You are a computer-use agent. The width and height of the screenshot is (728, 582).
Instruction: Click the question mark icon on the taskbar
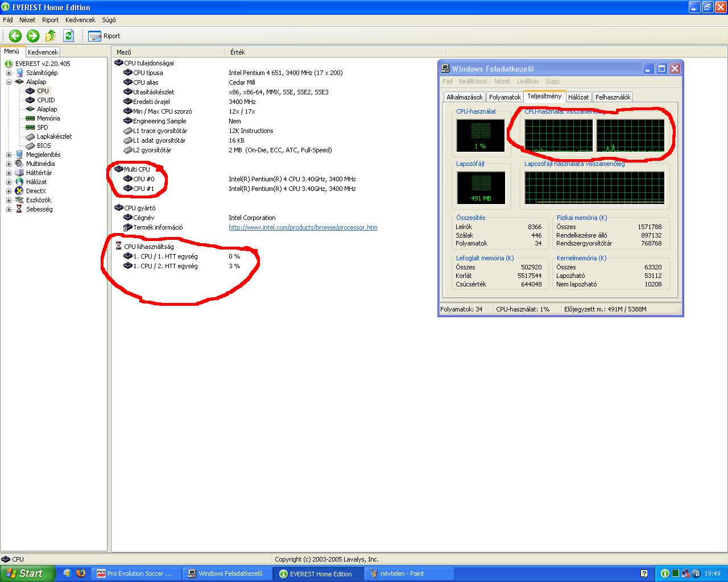pyautogui.click(x=644, y=573)
